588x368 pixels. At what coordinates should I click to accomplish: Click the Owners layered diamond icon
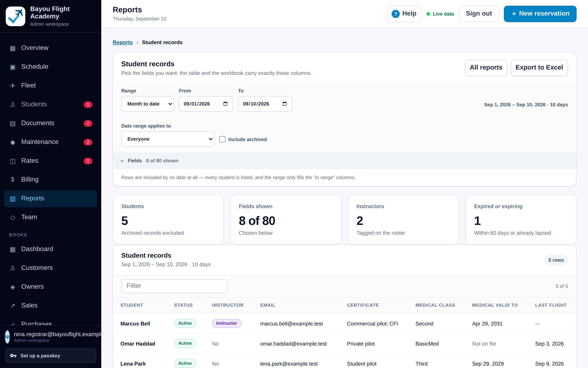tap(13, 287)
